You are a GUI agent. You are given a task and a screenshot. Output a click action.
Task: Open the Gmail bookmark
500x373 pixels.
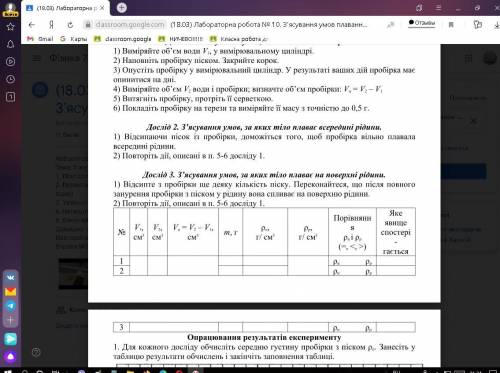(40, 39)
